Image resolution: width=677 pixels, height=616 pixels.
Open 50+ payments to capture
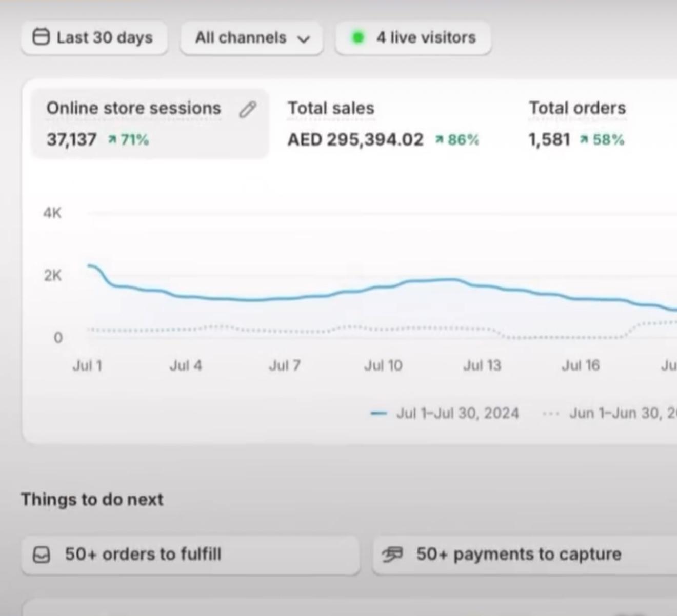[x=519, y=555]
